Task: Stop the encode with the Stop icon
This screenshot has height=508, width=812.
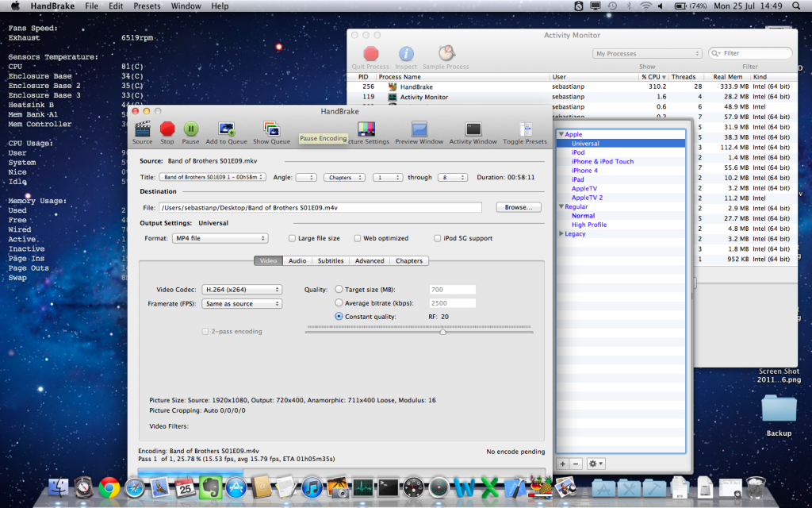Action: click(x=167, y=129)
